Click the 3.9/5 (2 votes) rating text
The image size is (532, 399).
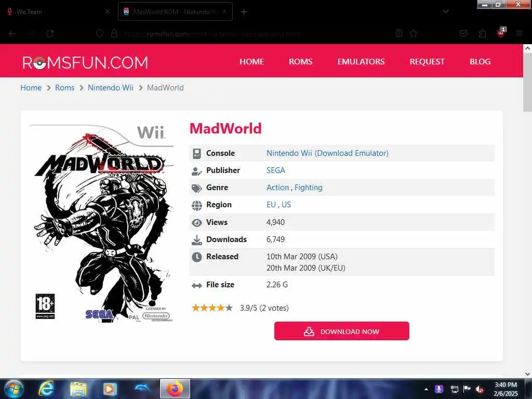[x=264, y=308]
